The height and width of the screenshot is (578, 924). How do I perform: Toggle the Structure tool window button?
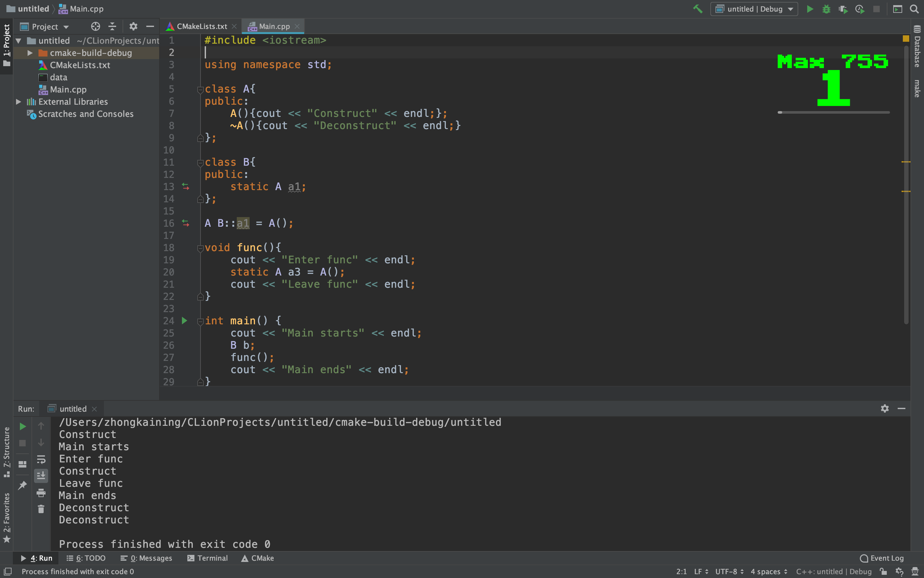(6, 452)
